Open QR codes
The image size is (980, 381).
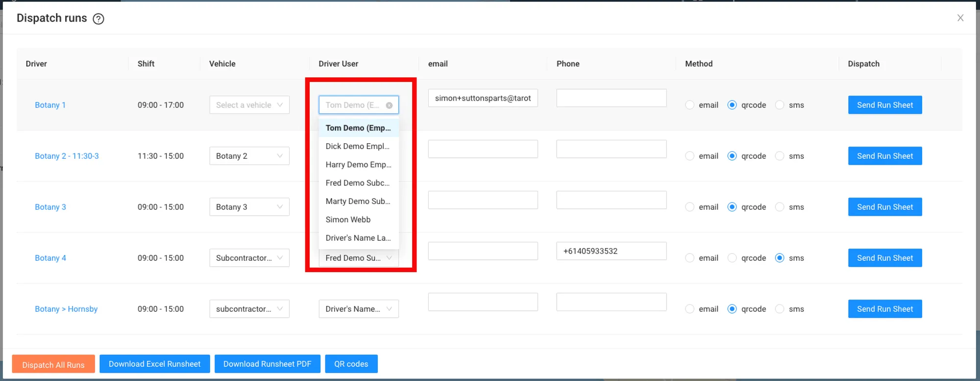point(351,364)
